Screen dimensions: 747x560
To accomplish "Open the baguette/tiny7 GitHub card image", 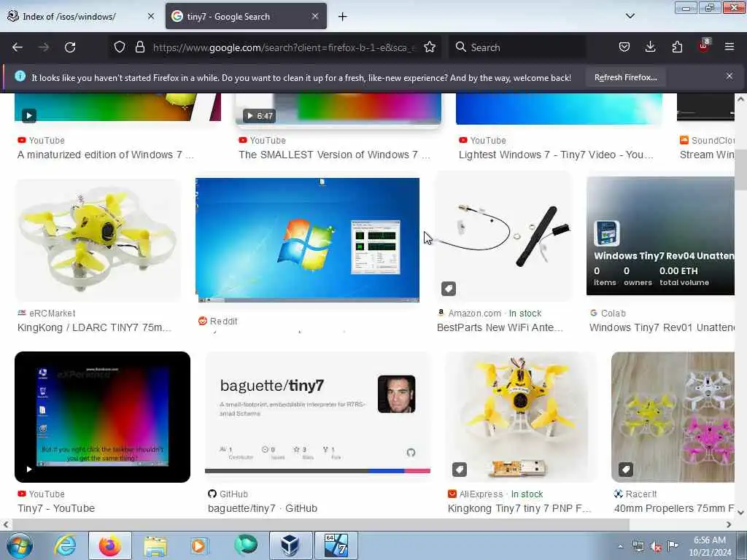I will 318,413.
